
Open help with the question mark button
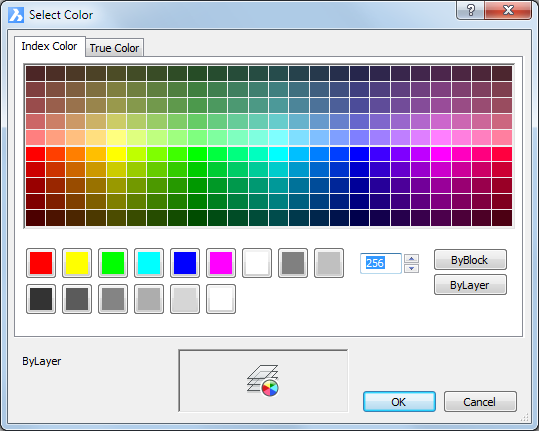click(x=471, y=10)
